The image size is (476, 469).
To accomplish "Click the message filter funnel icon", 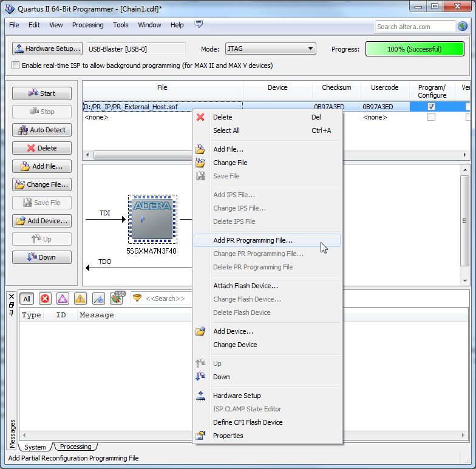I will [137, 299].
